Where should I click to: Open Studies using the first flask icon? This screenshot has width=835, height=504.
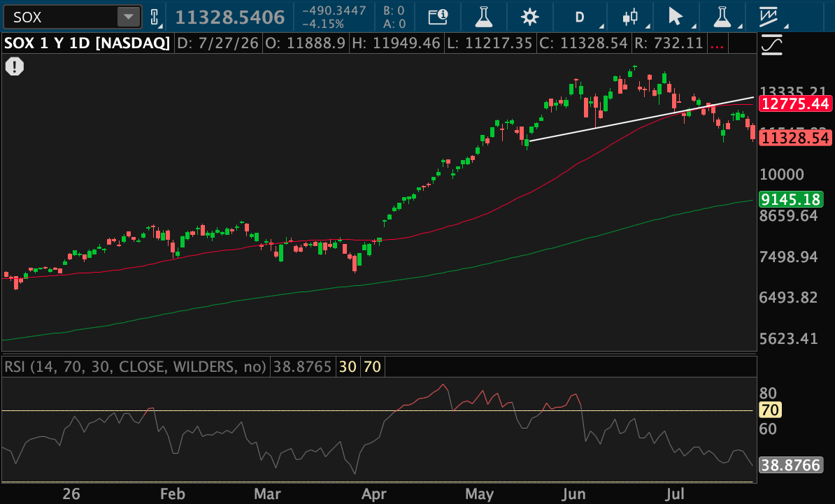483,17
